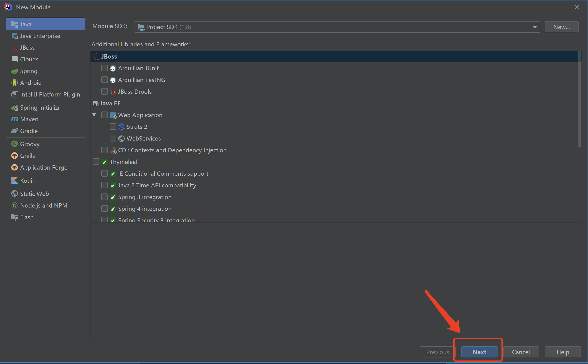
Task: Check the JBoss Drools option
Action: click(x=104, y=92)
